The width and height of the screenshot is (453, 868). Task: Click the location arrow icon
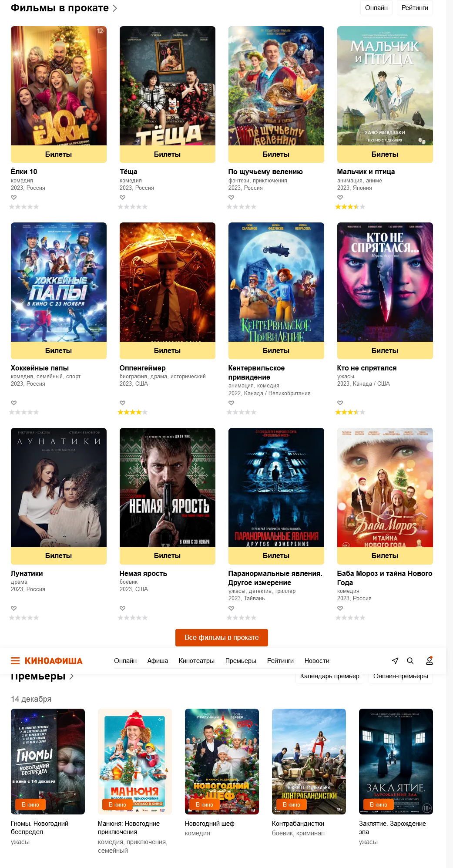pos(395,661)
